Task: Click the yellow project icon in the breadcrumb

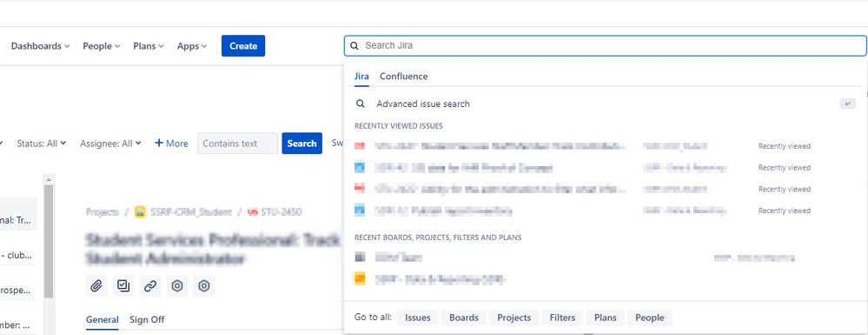Action: [140, 211]
